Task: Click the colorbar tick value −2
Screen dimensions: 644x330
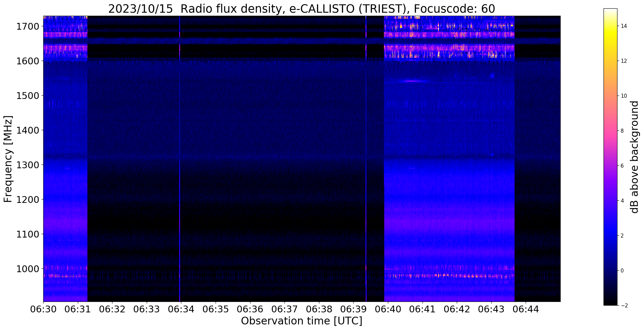Action: coord(624,306)
